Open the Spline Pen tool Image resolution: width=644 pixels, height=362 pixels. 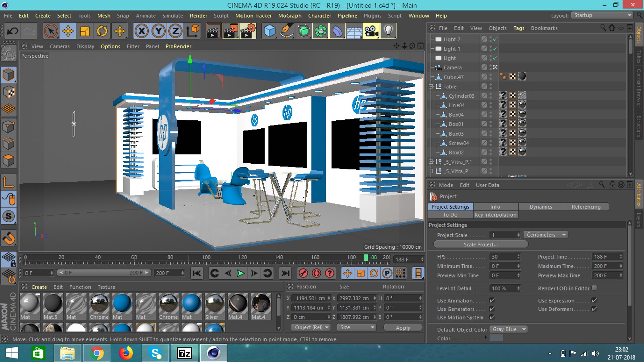click(287, 31)
